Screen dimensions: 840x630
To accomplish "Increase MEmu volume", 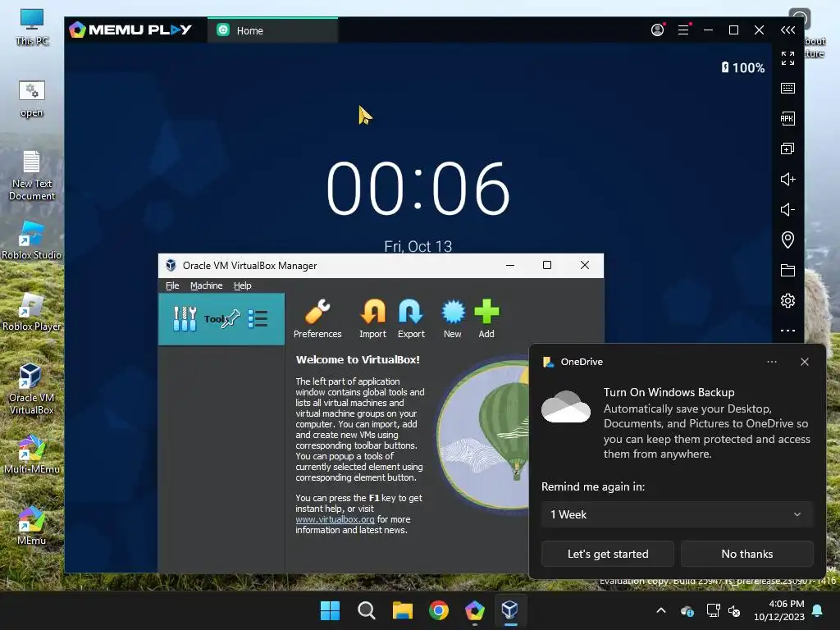I will point(787,179).
